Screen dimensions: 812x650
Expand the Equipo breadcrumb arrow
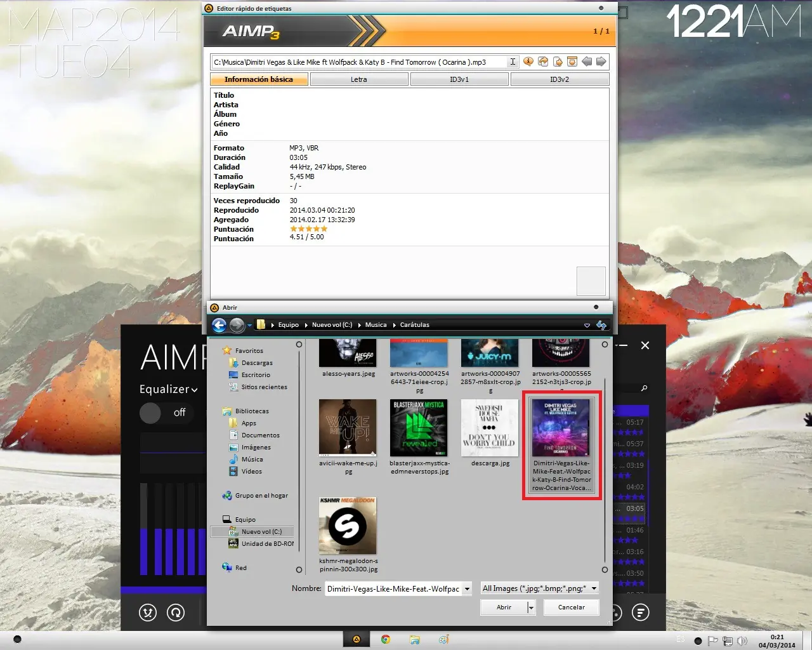click(x=272, y=325)
